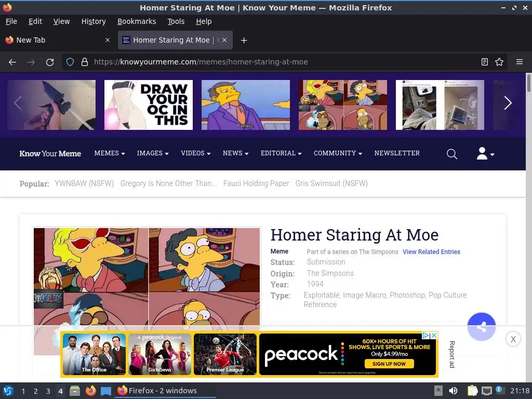Click the show desktop taskbar icon
The height and width of the screenshot is (399, 532).
pos(106,391)
